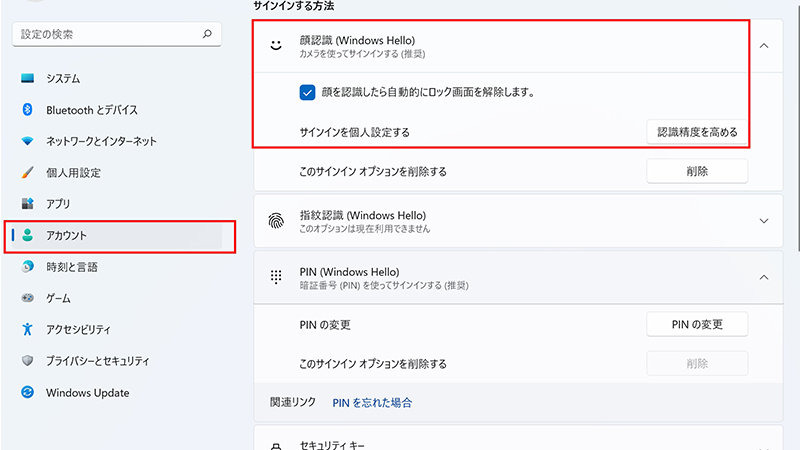This screenshot has height=450, width=800.
Task: Click the PIN の変更 button
Action: click(x=697, y=324)
